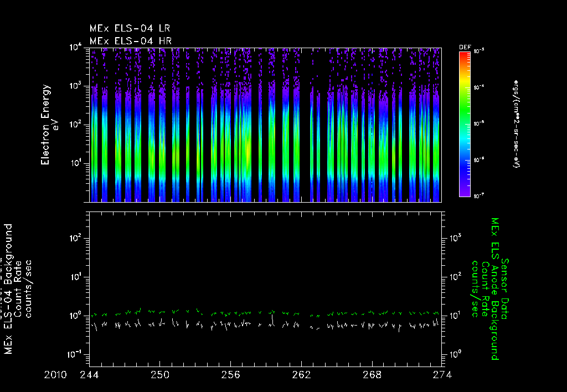Click the 244 tick label on time axis
Viewport: 567px width, 392px height.
pyautogui.click(x=89, y=375)
